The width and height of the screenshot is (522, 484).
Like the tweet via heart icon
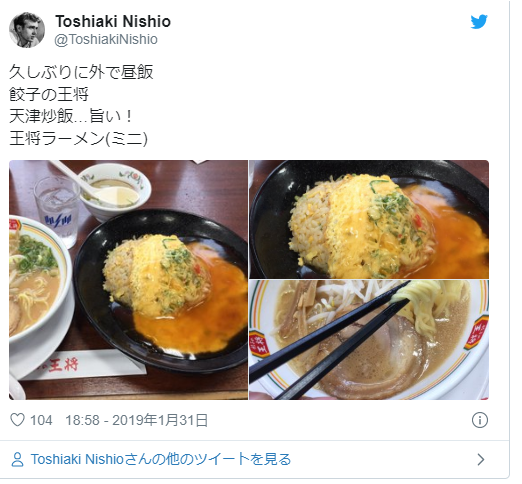(x=17, y=420)
